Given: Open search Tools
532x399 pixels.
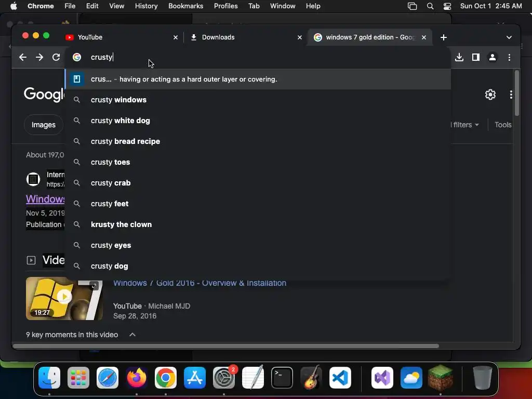Looking at the screenshot, I should 503,125.
